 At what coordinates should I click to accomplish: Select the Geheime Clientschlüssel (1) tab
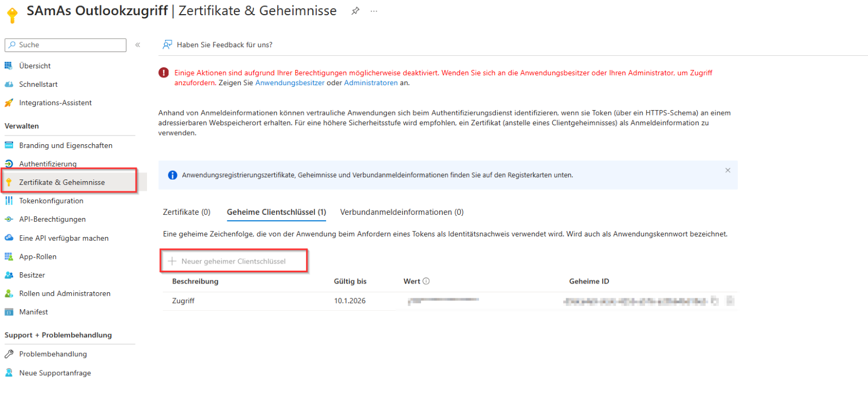pyautogui.click(x=277, y=212)
